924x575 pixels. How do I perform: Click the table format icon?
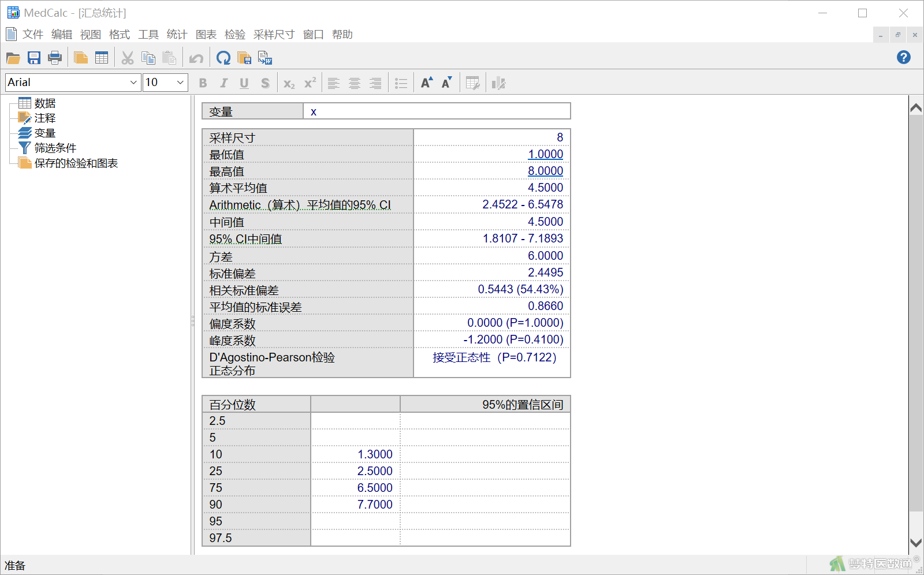(x=473, y=83)
